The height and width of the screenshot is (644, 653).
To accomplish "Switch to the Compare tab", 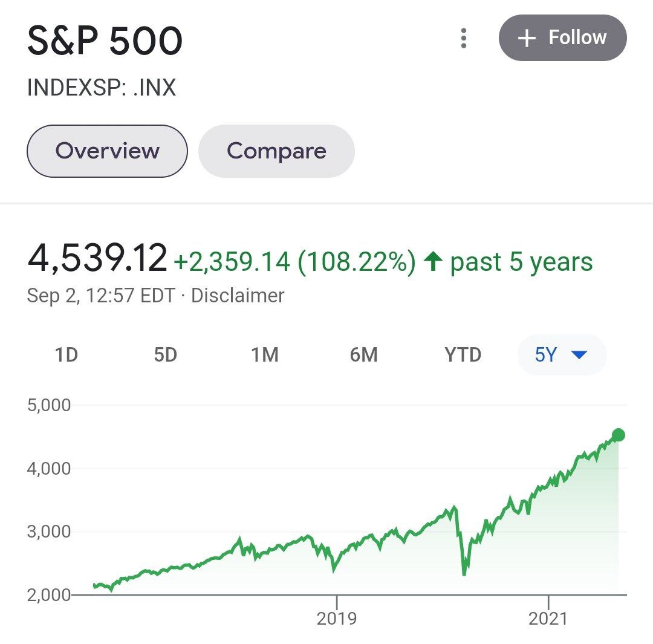I will [x=276, y=151].
